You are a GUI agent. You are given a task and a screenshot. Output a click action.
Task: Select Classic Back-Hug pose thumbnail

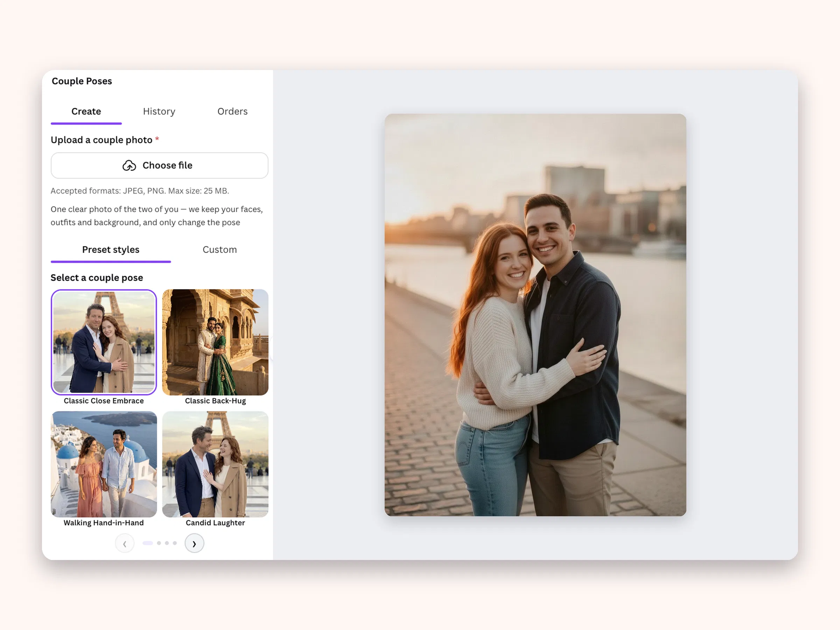tap(215, 342)
